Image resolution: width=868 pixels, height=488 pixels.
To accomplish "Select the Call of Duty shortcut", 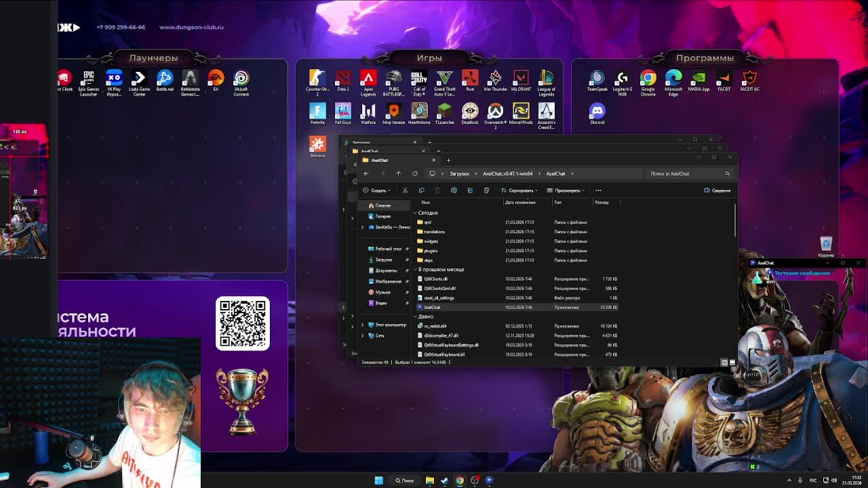I will point(419,82).
